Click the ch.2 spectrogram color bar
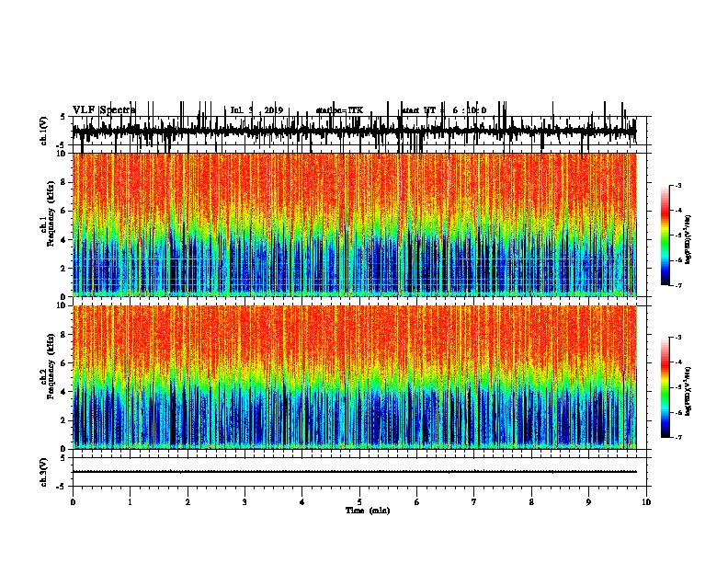 tap(665, 387)
